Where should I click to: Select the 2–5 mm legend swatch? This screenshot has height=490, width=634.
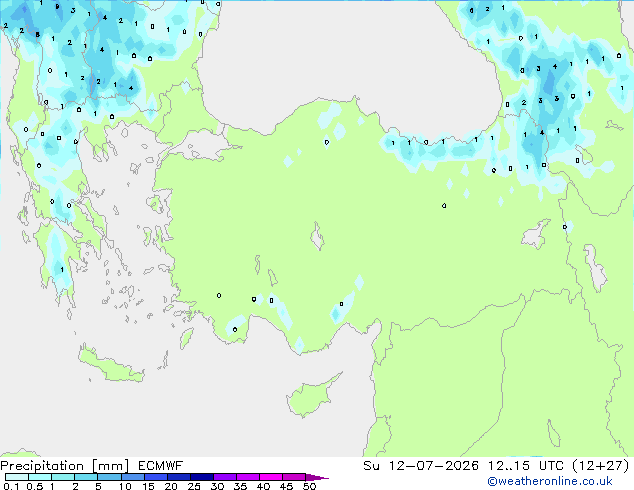[86, 477]
